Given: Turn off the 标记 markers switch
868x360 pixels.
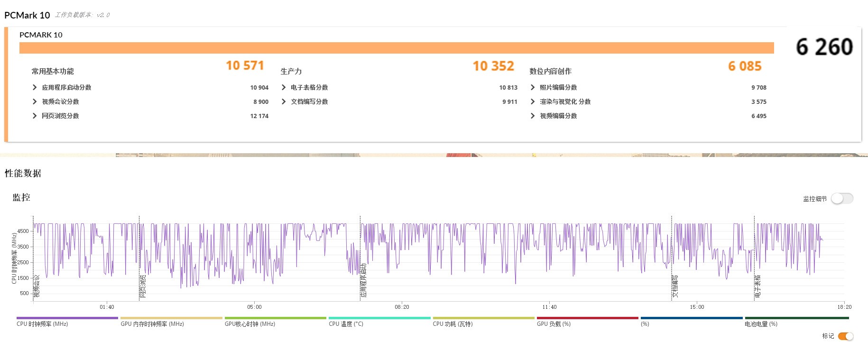Looking at the screenshot, I should click(x=846, y=336).
